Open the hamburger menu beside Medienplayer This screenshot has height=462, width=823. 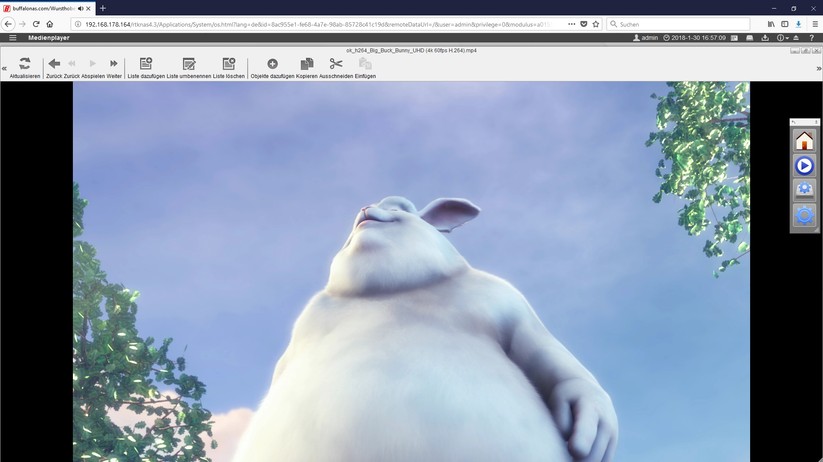point(12,38)
